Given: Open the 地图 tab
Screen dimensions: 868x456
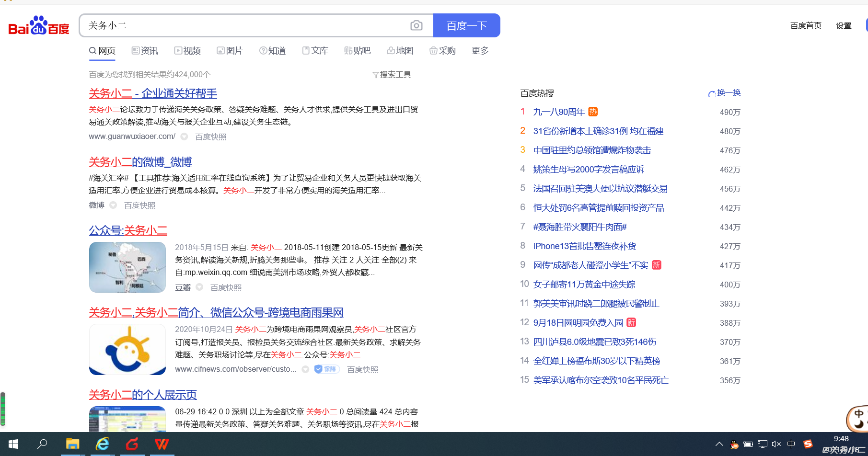Looking at the screenshot, I should click(x=400, y=51).
